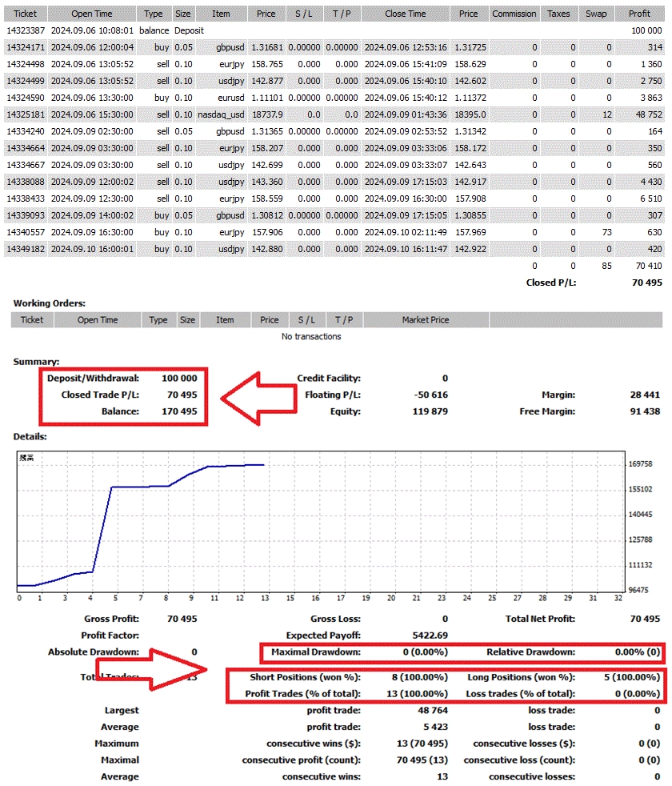Click the blue balance curve in the chart

(102, 527)
